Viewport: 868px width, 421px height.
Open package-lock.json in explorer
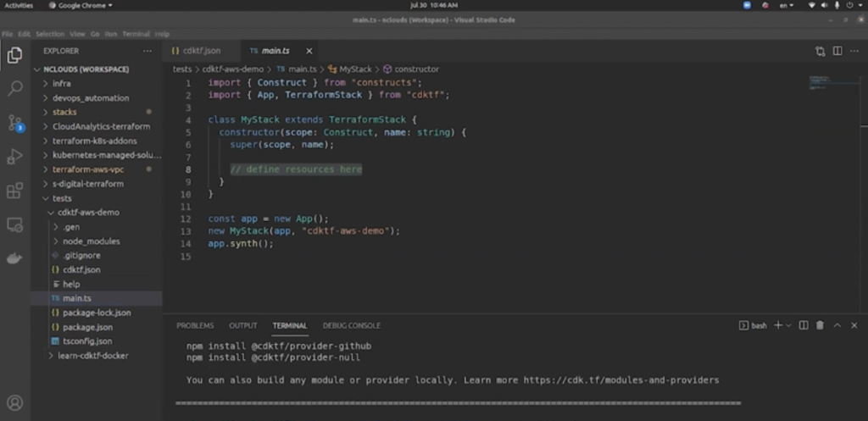tap(97, 313)
